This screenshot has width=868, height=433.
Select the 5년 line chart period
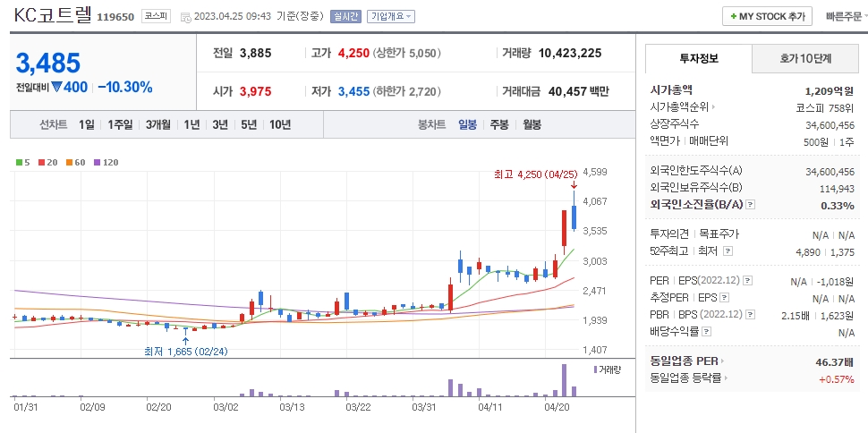click(249, 124)
